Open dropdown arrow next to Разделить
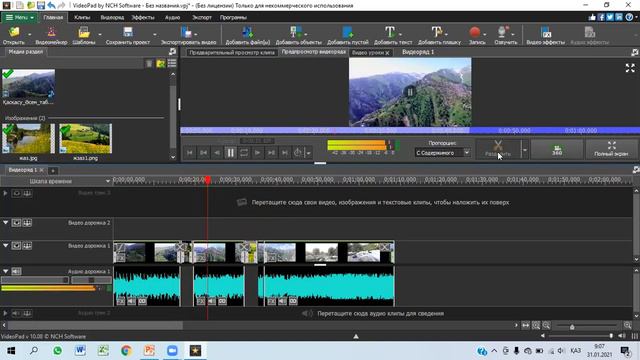 (x=525, y=150)
